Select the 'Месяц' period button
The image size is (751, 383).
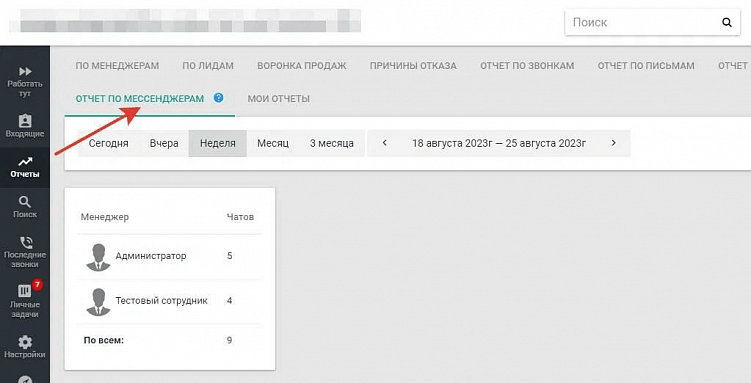(x=273, y=143)
